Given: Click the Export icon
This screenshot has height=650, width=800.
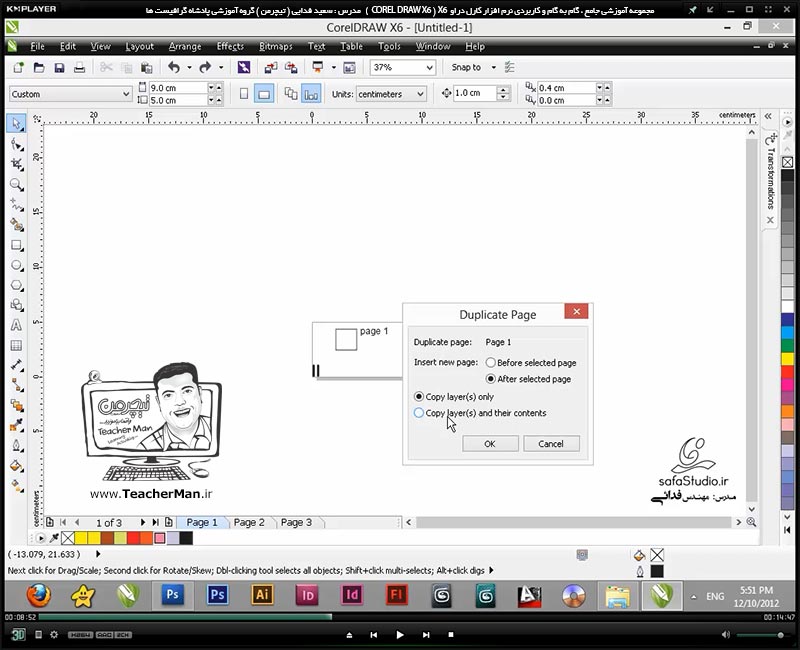Looking at the screenshot, I should tap(291, 67).
